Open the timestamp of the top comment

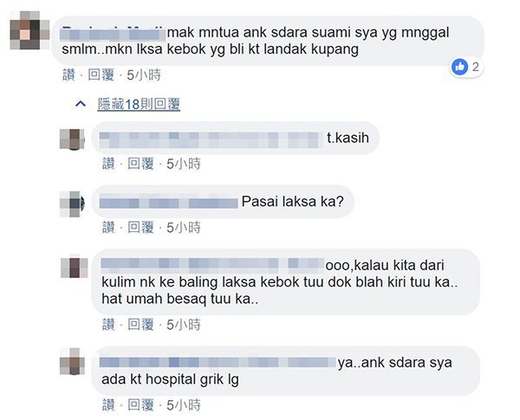144,75
